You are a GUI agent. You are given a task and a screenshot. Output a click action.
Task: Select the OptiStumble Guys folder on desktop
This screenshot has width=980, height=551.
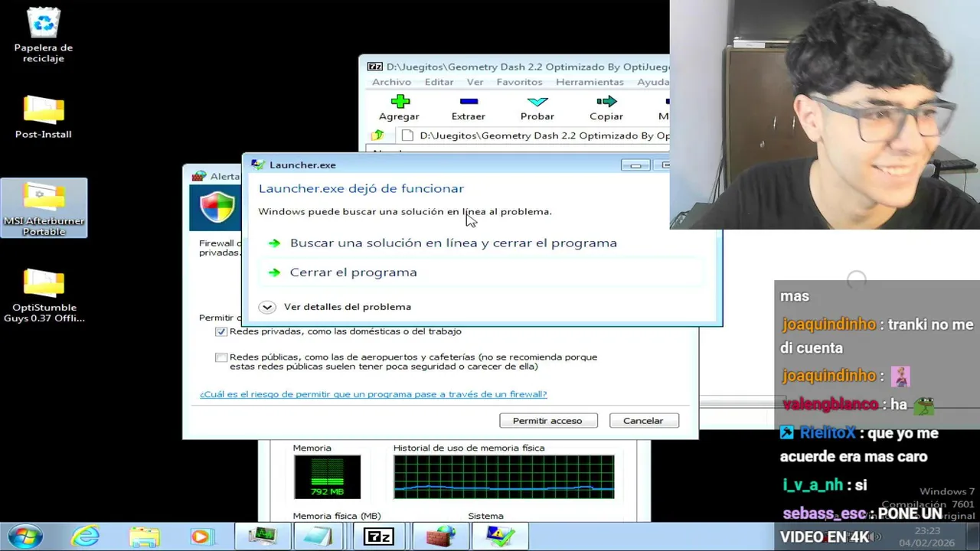[44, 295]
